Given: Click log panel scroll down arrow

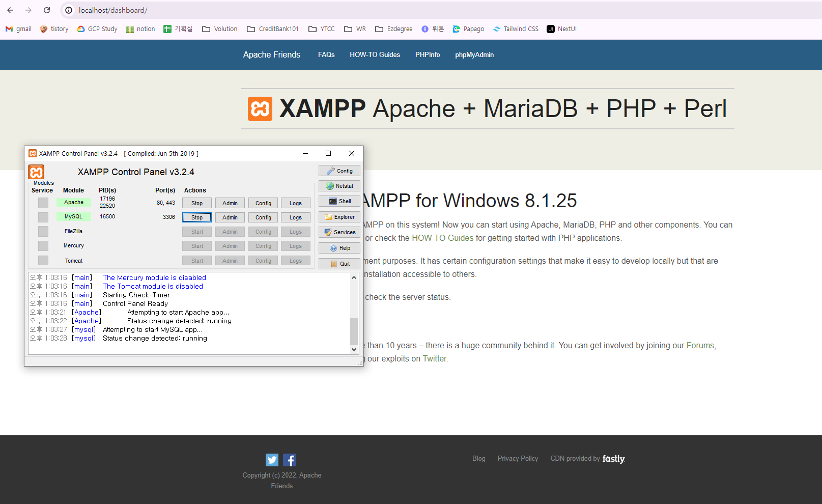Looking at the screenshot, I should pyautogui.click(x=354, y=350).
